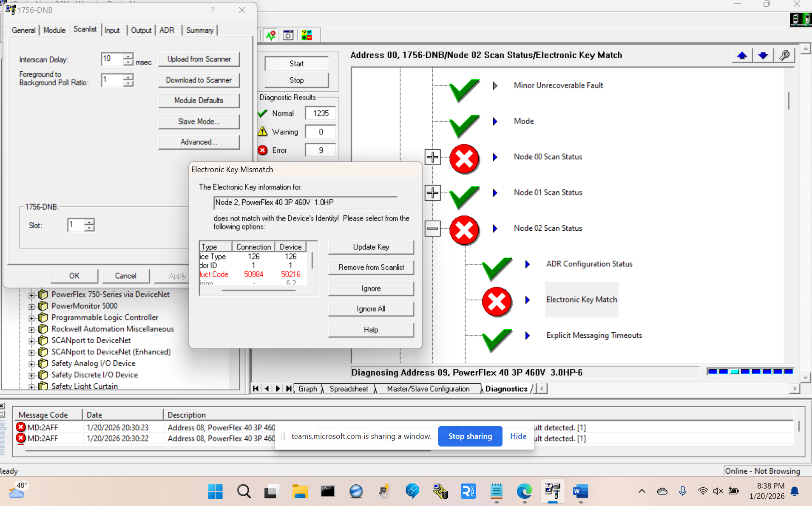Image resolution: width=812 pixels, height=506 pixels.
Task: Open Microsoft Edge from the taskbar
Action: [525, 492]
